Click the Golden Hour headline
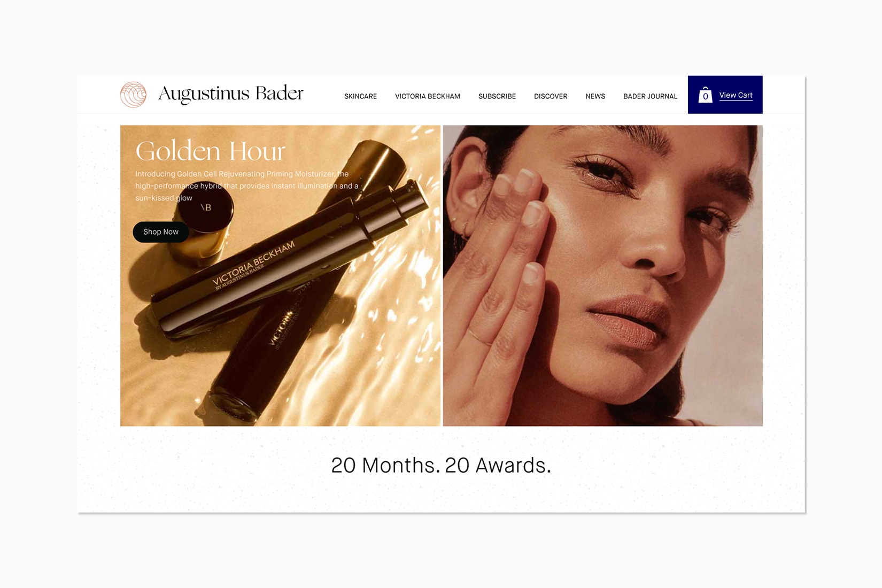The image size is (882, 588). pos(210,151)
